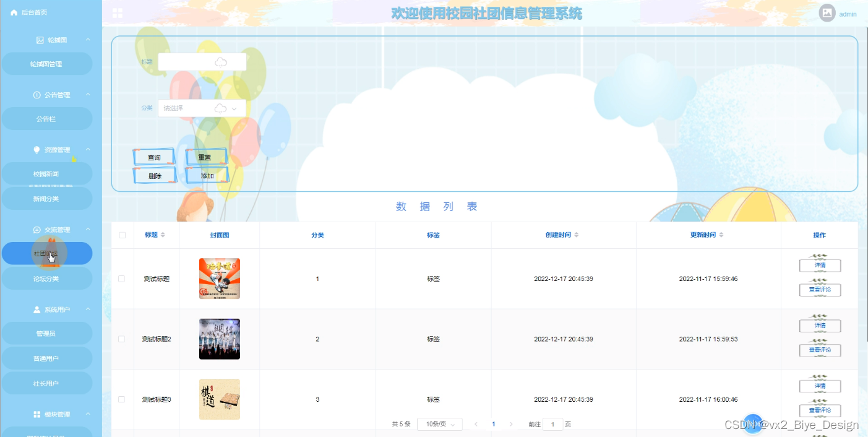
Task: Open 论坛分类 menu item
Action: [x=46, y=279]
